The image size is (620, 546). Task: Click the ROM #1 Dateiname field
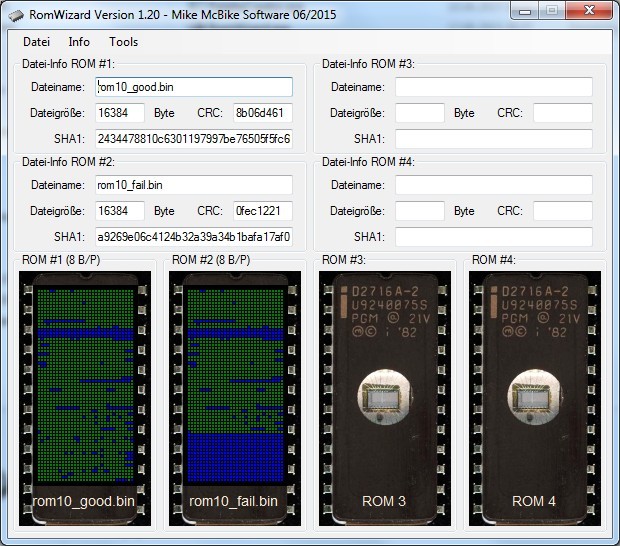(194, 87)
